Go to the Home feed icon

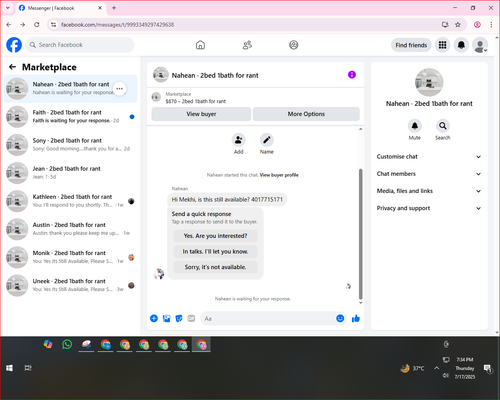click(x=200, y=45)
